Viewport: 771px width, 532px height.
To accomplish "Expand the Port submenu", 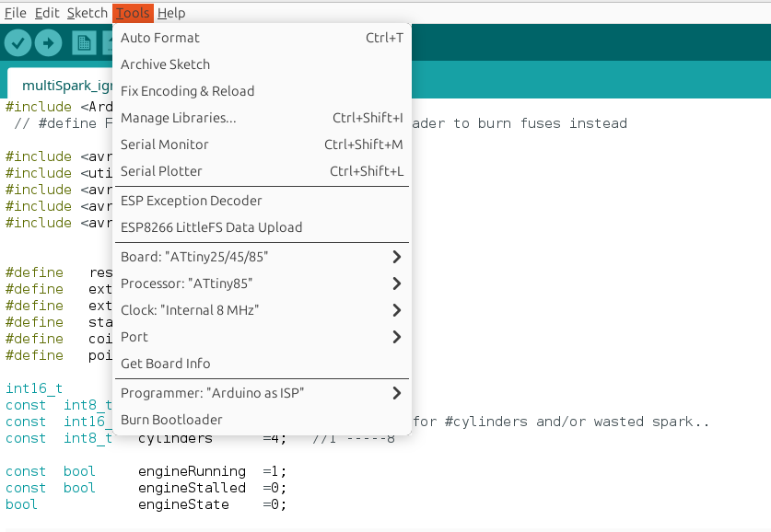I will point(261,337).
